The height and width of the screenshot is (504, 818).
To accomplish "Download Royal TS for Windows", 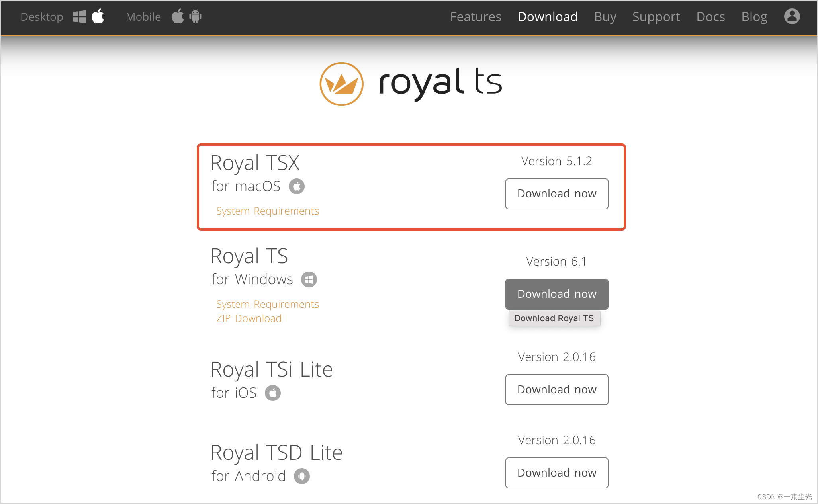I will 557,294.
